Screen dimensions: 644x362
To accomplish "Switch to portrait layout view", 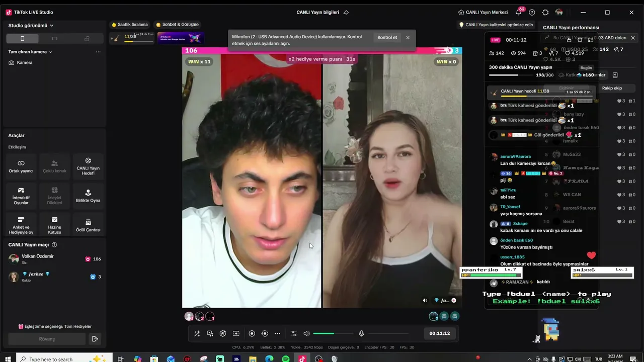I will click(22, 39).
